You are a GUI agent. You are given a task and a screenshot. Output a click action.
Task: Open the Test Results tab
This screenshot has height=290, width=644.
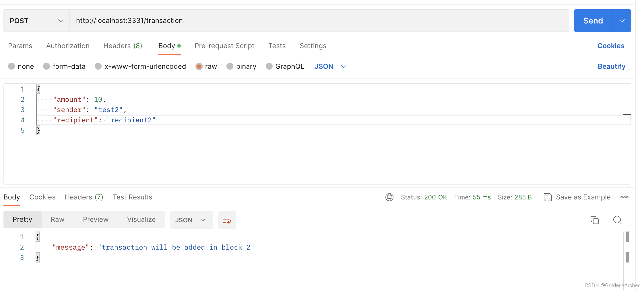[x=132, y=197]
